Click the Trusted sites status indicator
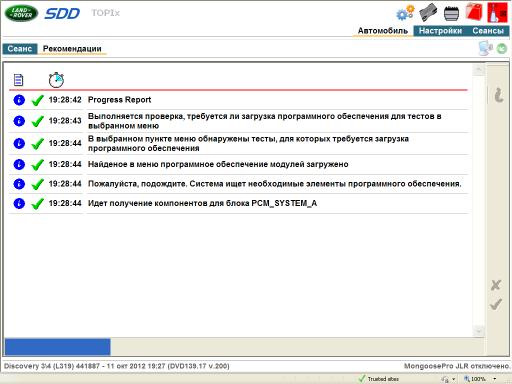 click(x=379, y=379)
